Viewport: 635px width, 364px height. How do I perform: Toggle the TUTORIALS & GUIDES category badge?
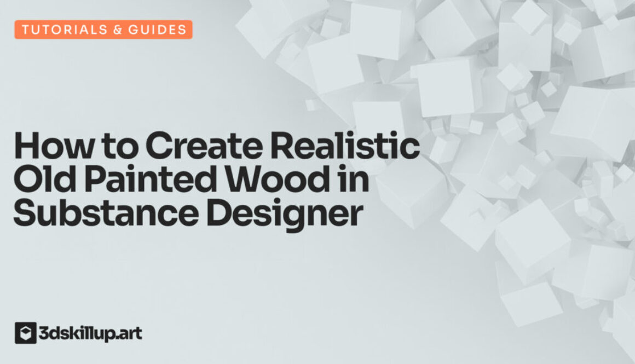coord(104,30)
